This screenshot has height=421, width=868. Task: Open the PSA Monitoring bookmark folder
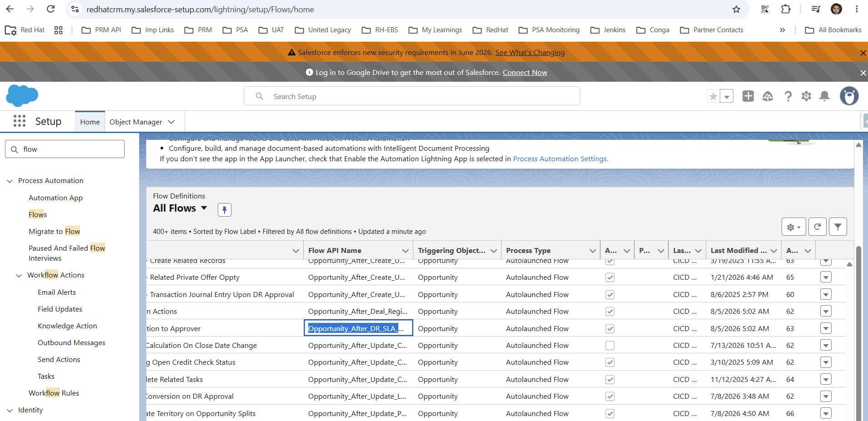(549, 30)
